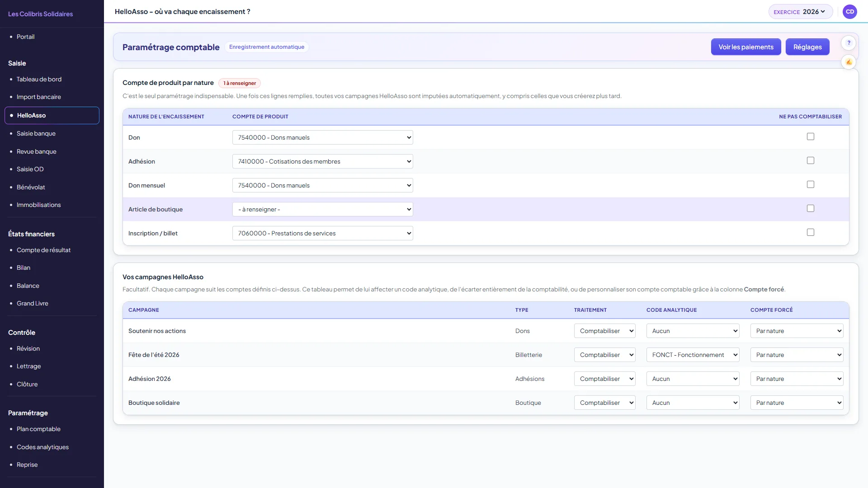Click the 'Adhésion 2026' campaign name
The image size is (868, 488).
(150, 379)
